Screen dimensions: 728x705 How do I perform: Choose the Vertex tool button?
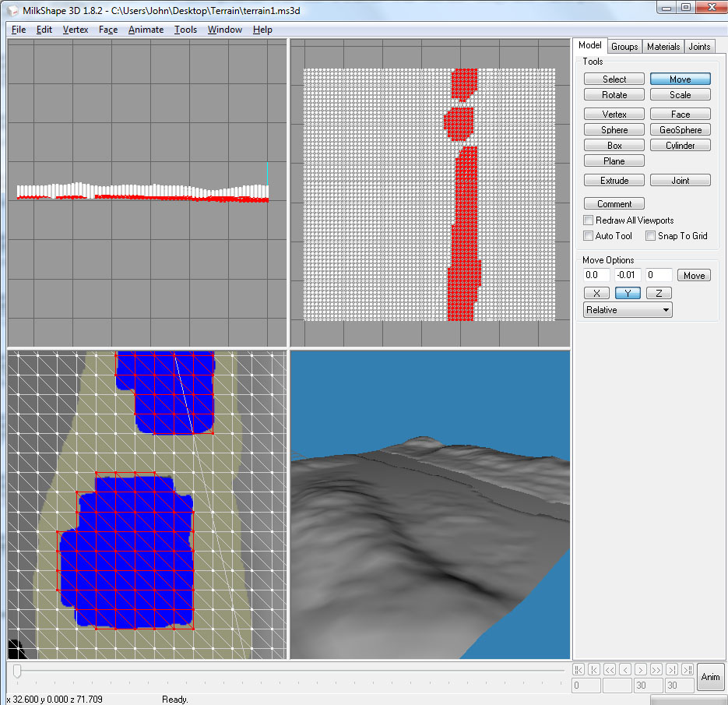tap(614, 115)
